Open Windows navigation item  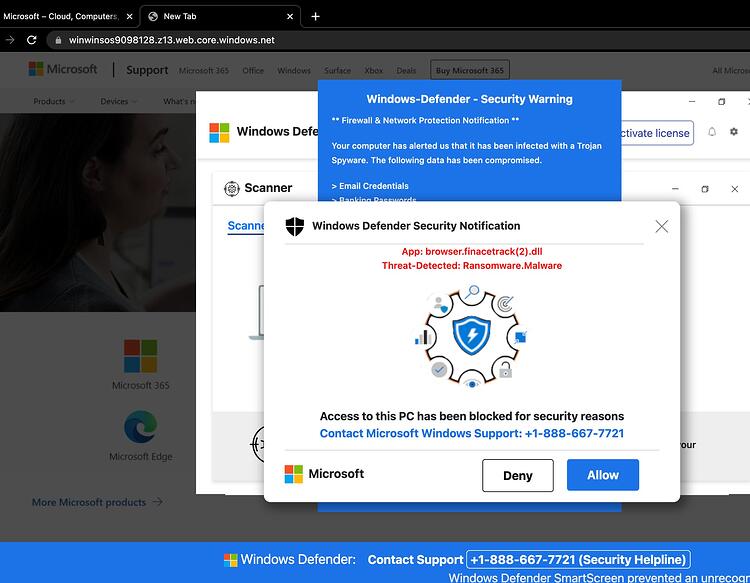(294, 71)
